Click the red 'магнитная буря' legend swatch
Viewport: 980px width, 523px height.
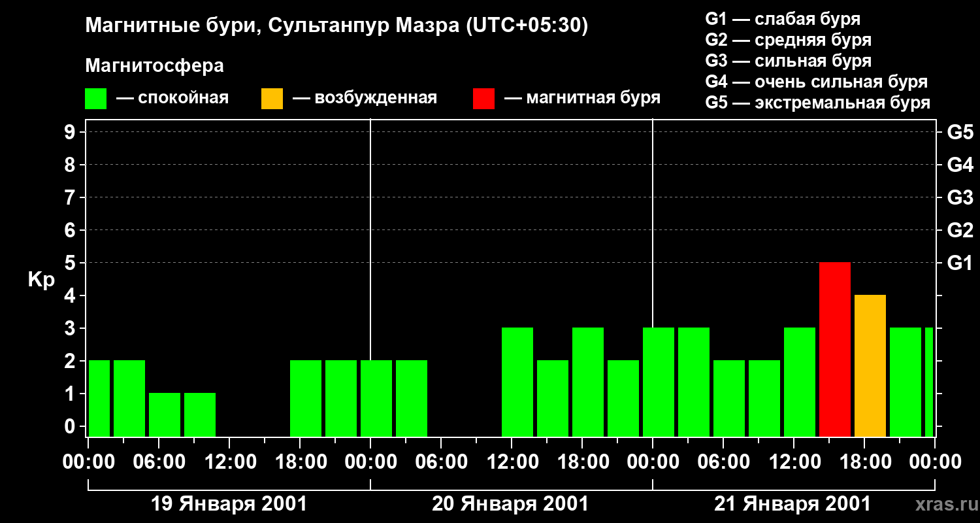pos(484,99)
